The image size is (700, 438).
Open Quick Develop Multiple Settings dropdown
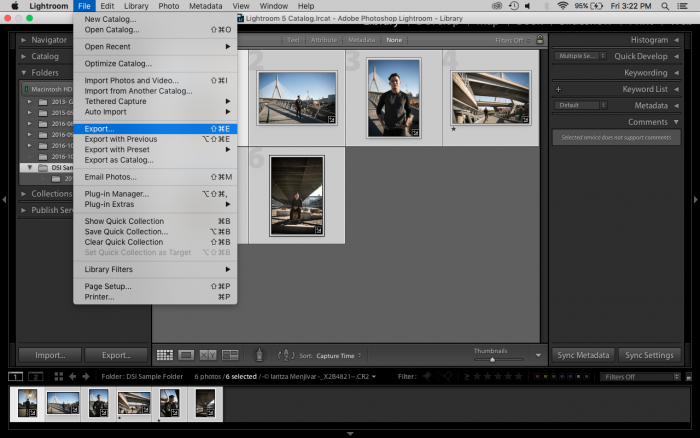580,56
